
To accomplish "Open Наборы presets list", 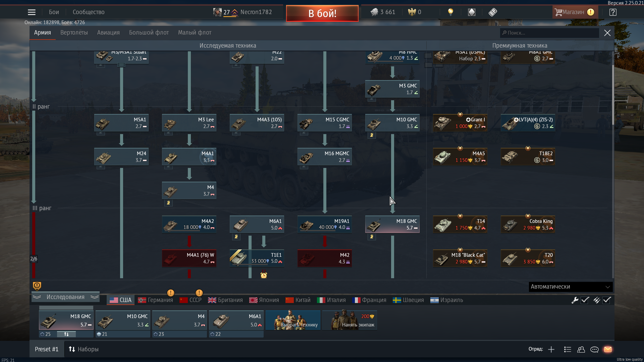I will tap(84, 350).
